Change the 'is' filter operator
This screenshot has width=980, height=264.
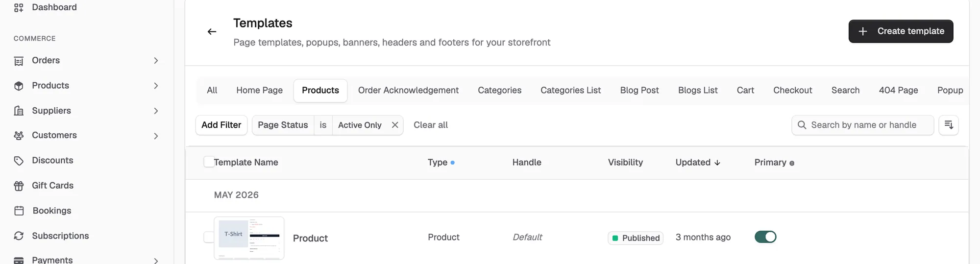click(323, 125)
